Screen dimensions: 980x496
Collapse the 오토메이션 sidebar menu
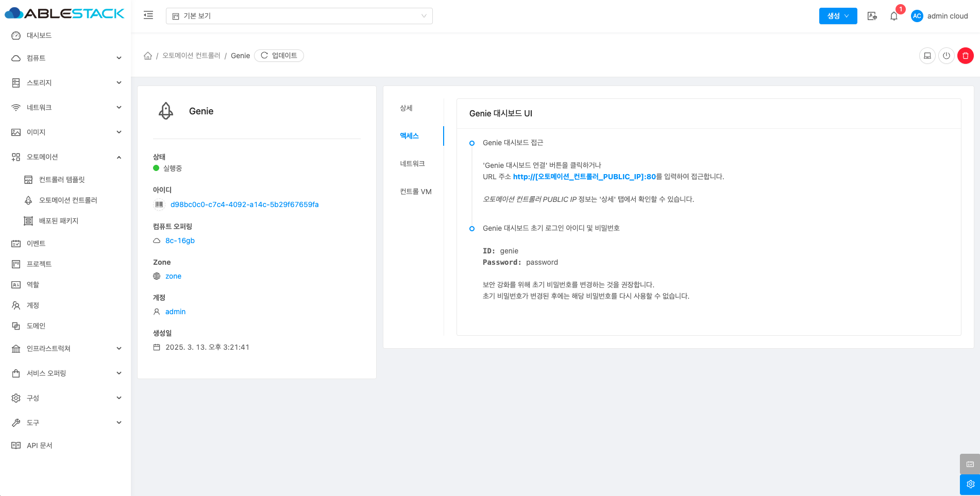tap(65, 157)
